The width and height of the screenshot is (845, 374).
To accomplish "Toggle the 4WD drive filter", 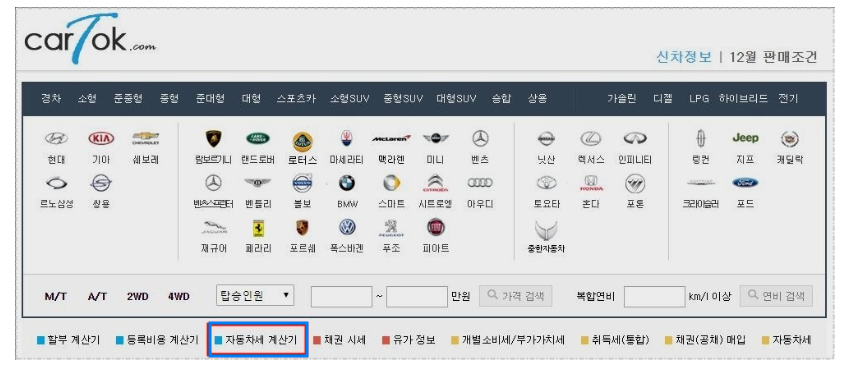I will click(178, 296).
